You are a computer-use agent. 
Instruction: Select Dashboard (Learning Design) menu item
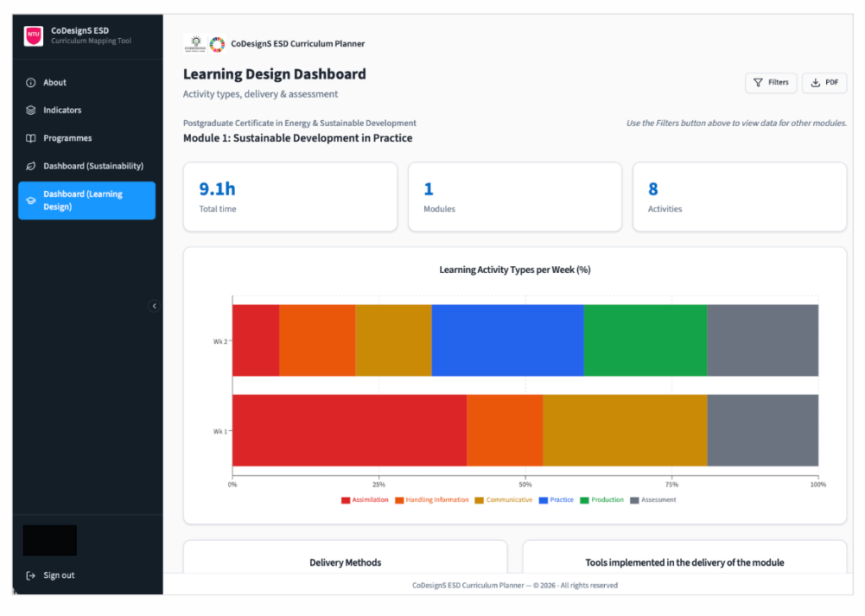click(87, 201)
